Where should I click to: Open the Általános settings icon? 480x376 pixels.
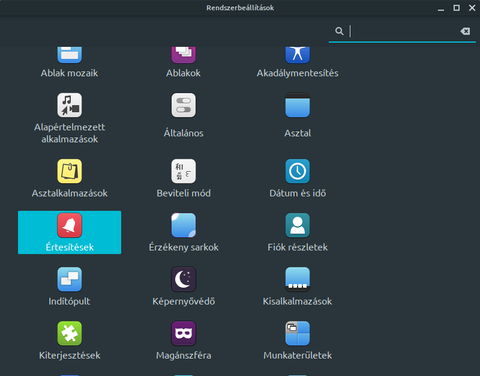tap(183, 105)
